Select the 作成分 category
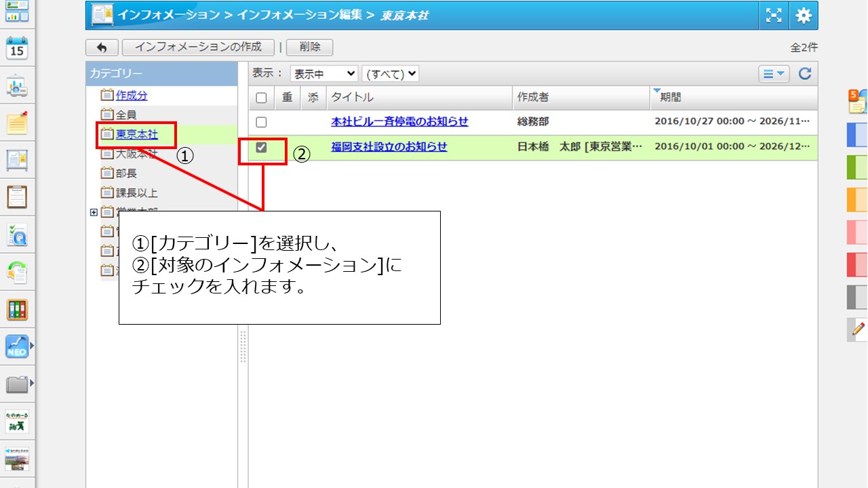This screenshot has height=488, width=868. (x=132, y=96)
